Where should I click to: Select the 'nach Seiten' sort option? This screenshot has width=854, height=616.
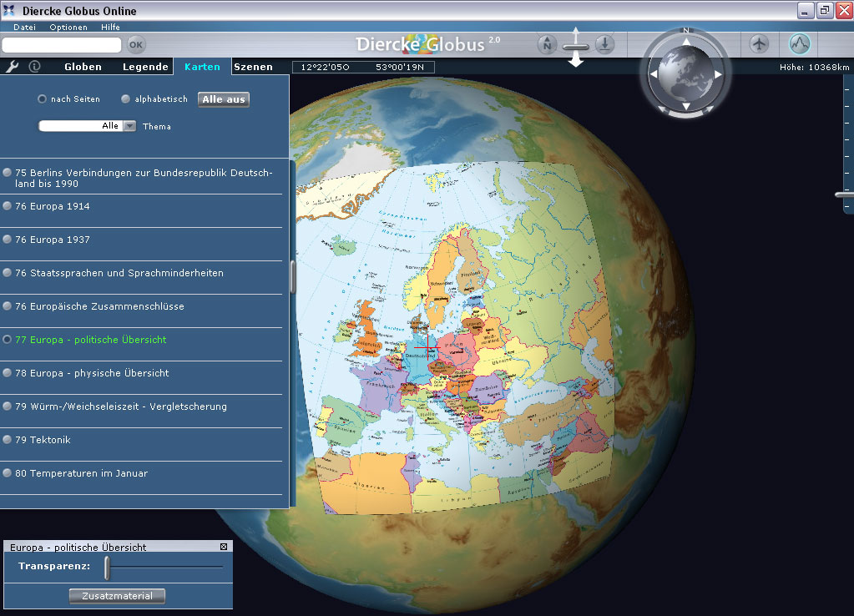click(42, 99)
